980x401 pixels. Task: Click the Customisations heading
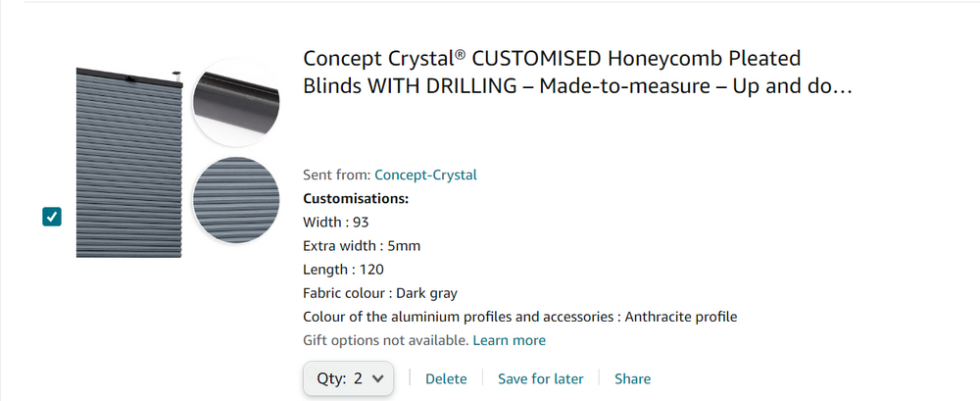(x=356, y=198)
